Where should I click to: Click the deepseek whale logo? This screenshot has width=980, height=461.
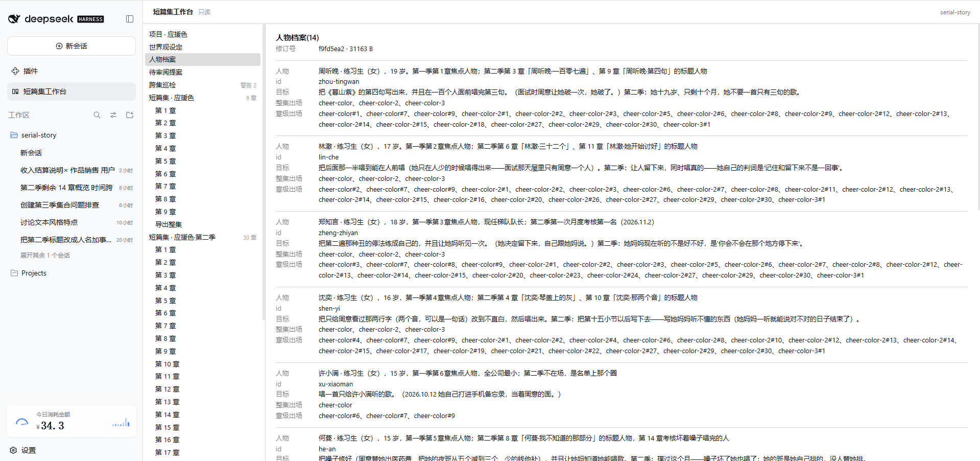click(14, 19)
